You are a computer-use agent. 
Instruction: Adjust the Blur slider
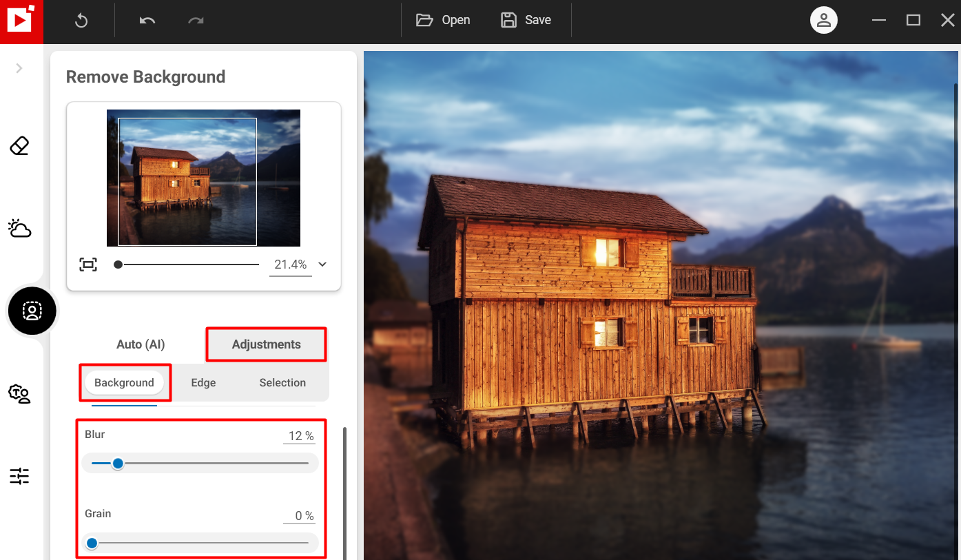(200, 464)
